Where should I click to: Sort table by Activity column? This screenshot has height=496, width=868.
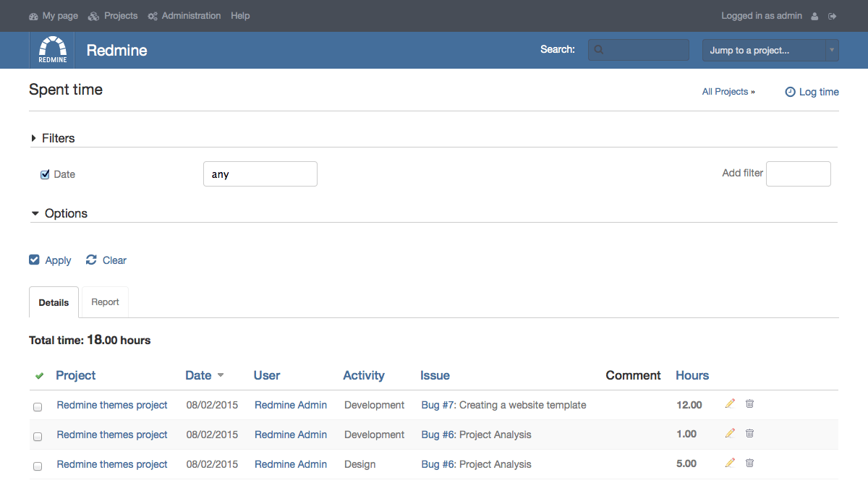click(x=364, y=375)
